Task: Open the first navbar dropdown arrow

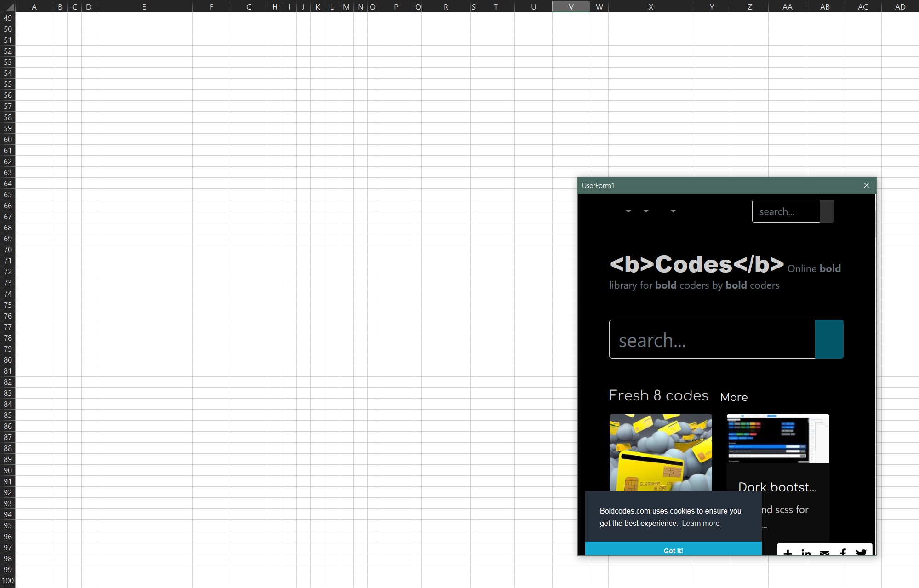Action: pos(628,211)
